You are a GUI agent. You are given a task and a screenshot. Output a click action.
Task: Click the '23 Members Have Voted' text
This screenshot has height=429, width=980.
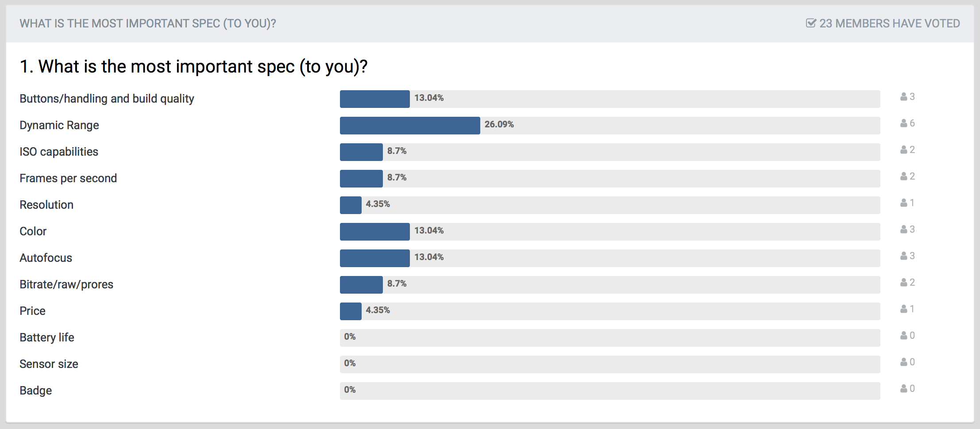(890, 23)
